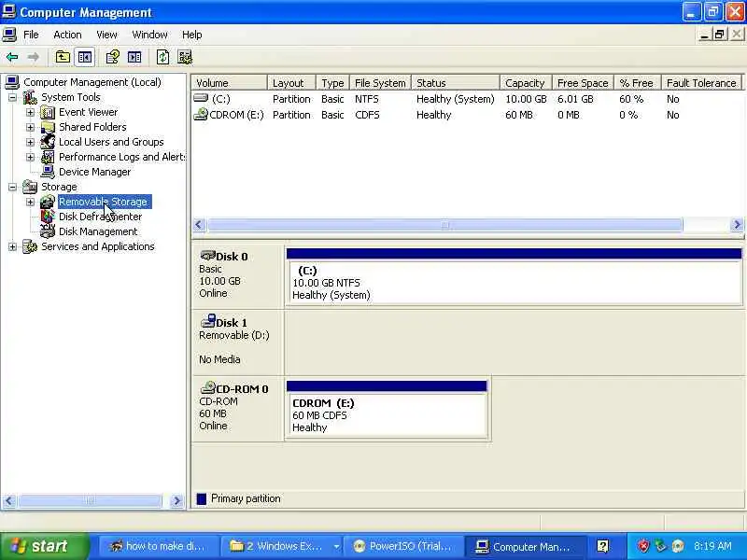Open the Window menu
The width and height of the screenshot is (747, 560).
[149, 35]
